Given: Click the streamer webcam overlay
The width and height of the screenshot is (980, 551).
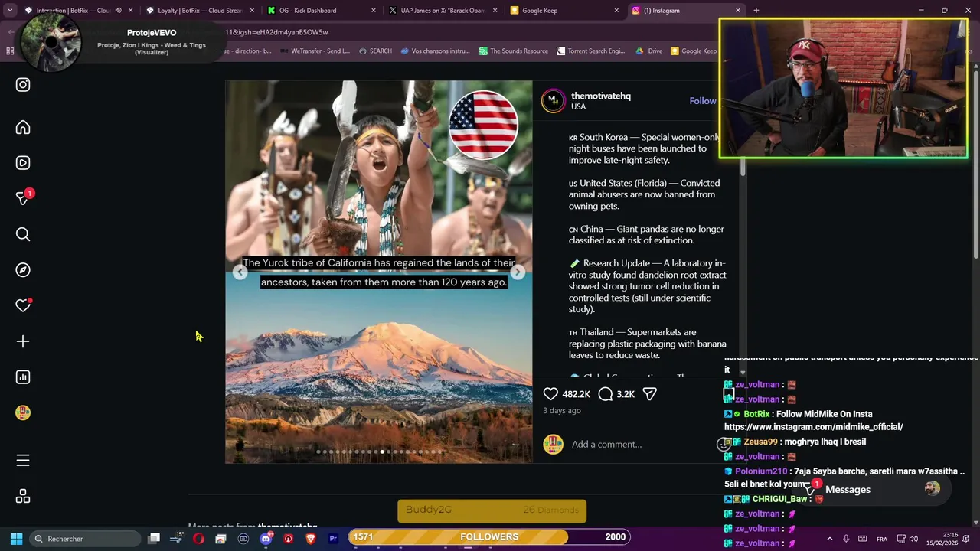Looking at the screenshot, I should 843,89.
